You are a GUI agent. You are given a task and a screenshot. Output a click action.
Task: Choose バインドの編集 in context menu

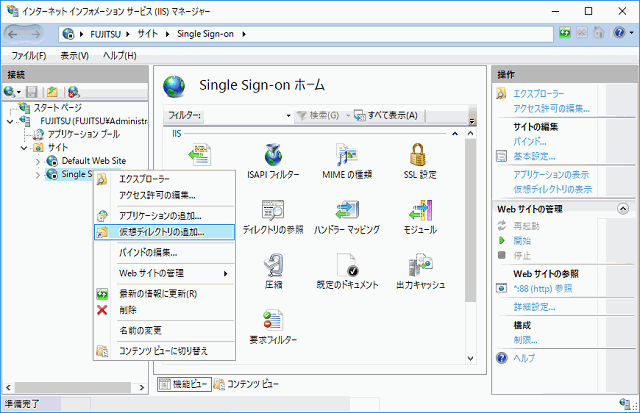(x=164, y=253)
